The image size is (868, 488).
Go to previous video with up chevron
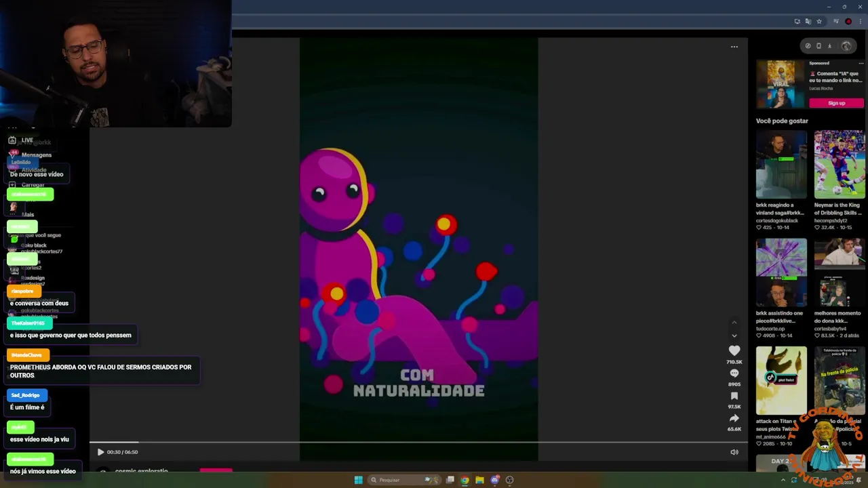click(734, 323)
